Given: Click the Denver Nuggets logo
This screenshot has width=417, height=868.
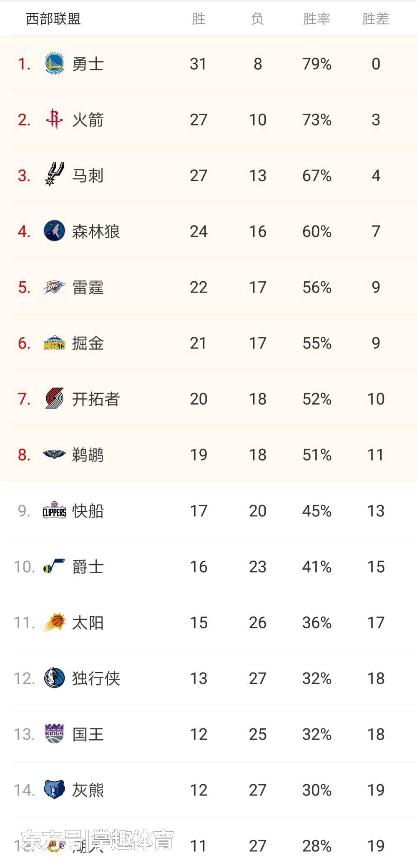Looking at the screenshot, I should tap(54, 343).
